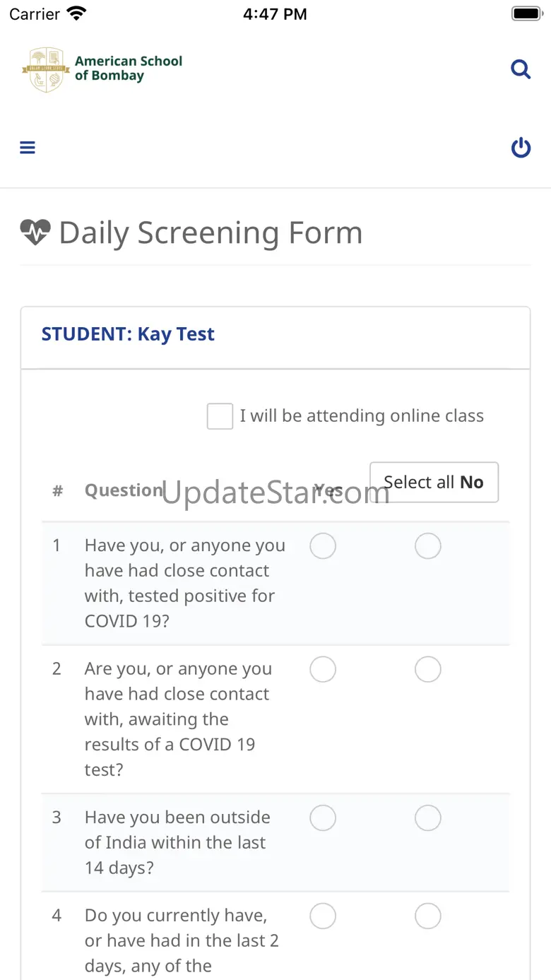Select Yes for question 1 COVID positive
Image resolution: width=551 pixels, height=980 pixels.
point(323,546)
